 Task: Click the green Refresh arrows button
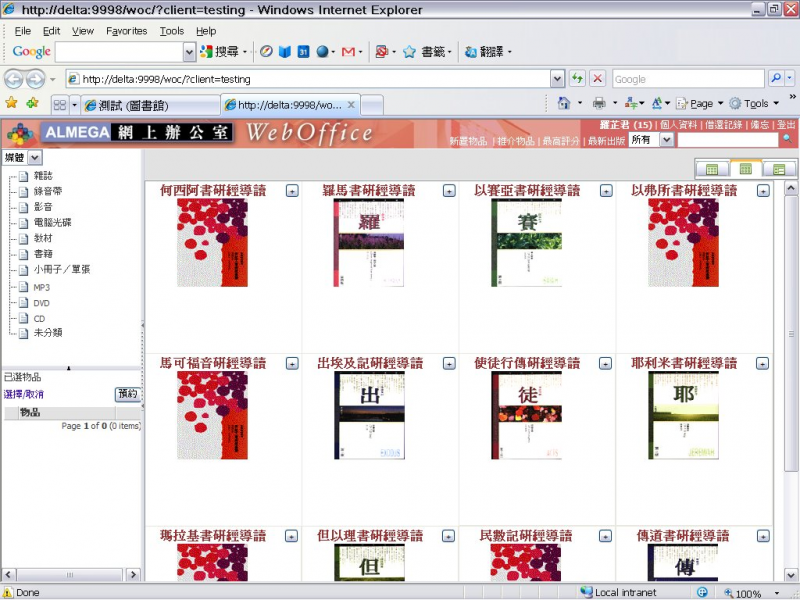pyautogui.click(x=577, y=79)
